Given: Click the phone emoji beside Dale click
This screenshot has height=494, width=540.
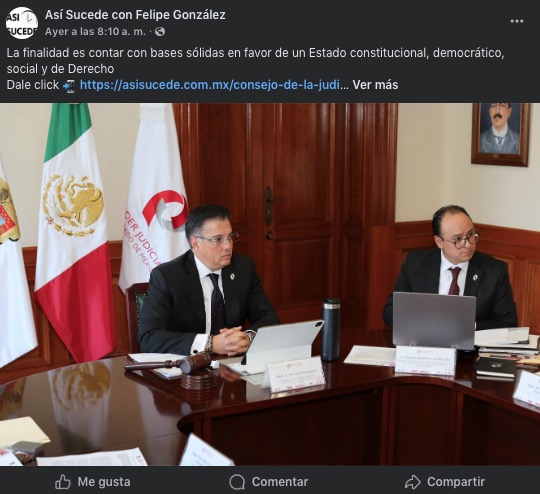Looking at the screenshot, I should click(x=69, y=85).
